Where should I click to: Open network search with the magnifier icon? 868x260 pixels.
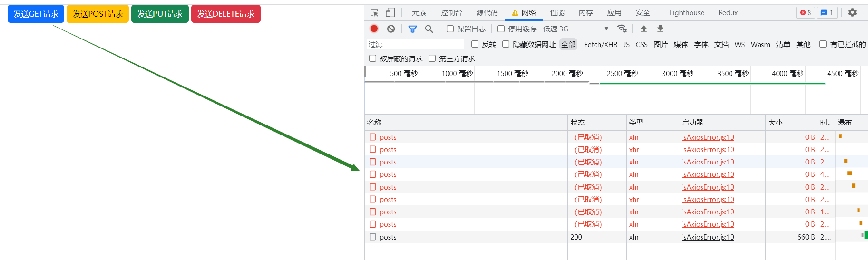tap(429, 29)
